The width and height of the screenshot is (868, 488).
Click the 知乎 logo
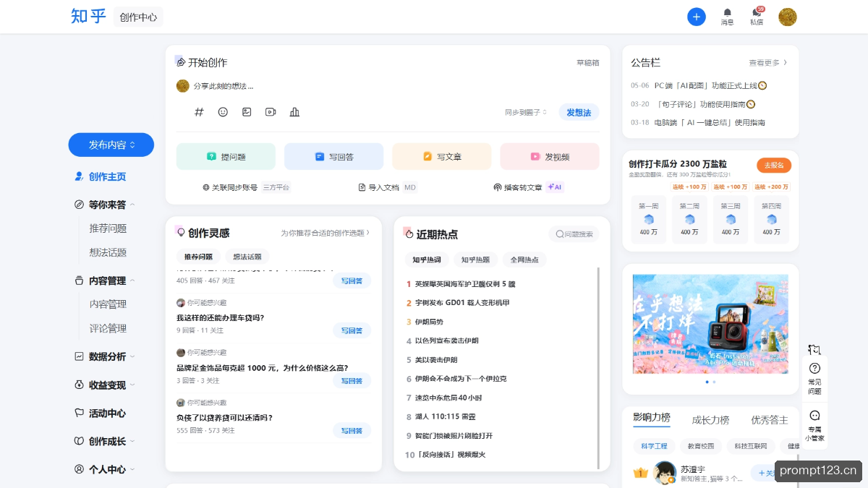(x=89, y=16)
